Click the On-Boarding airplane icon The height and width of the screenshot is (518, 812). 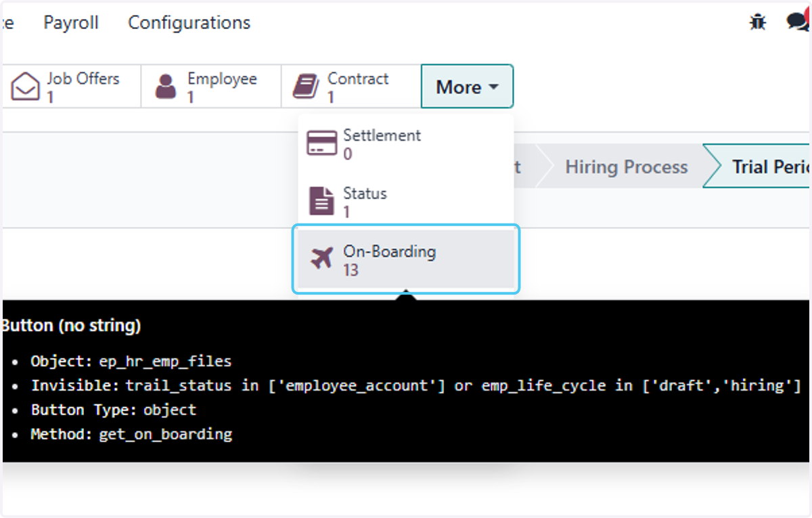coord(322,258)
